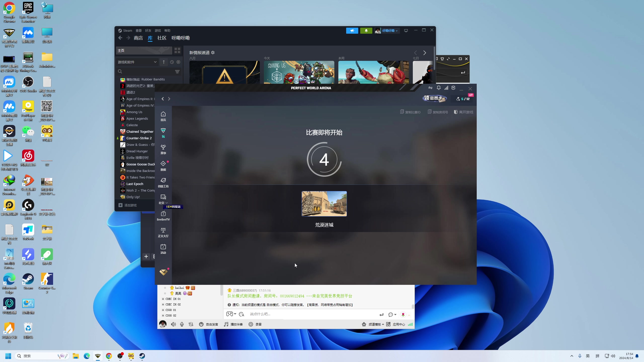Open the 查看 view menu in Steam
Screen dimensions: 644x362
point(139,30)
